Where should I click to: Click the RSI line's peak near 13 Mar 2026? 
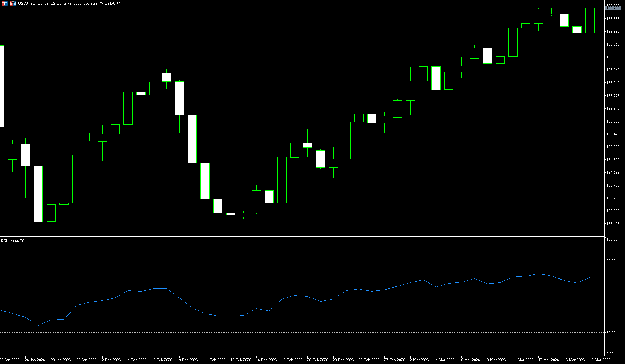click(x=538, y=274)
